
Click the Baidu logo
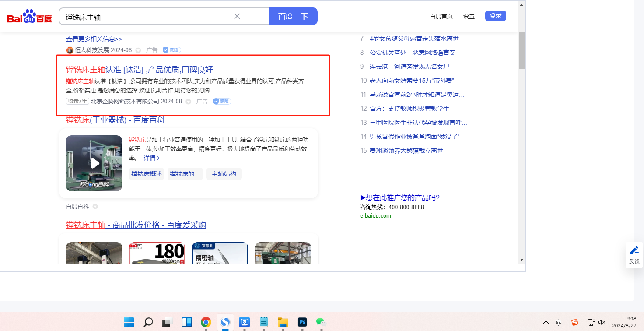click(x=29, y=17)
